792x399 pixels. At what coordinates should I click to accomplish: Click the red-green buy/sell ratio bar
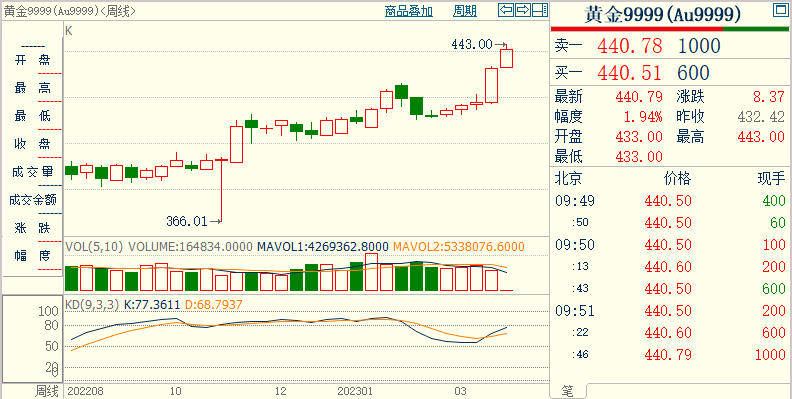(670, 29)
